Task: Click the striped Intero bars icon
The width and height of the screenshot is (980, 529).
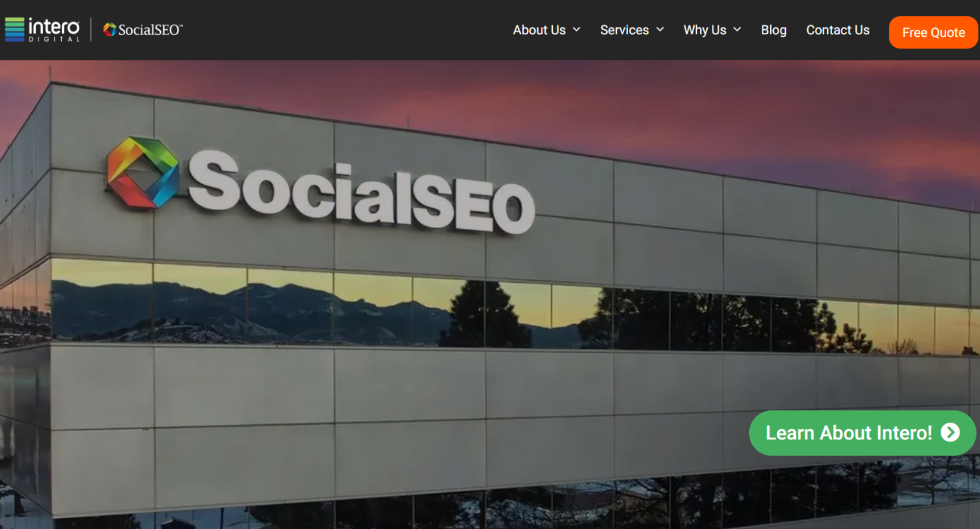Action: click(15, 29)
